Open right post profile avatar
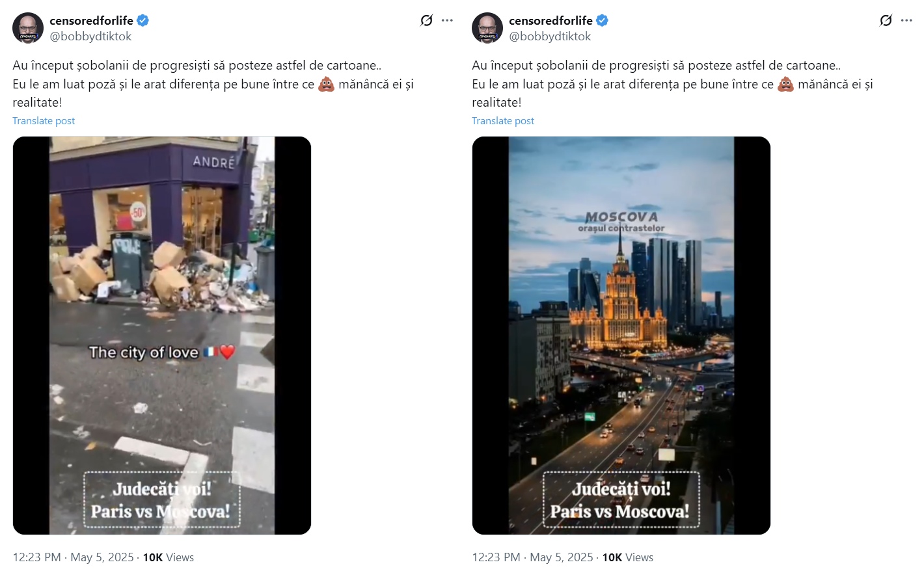Image resolution: width=924 pixels, height=571 pixels. tap(487, 28)
